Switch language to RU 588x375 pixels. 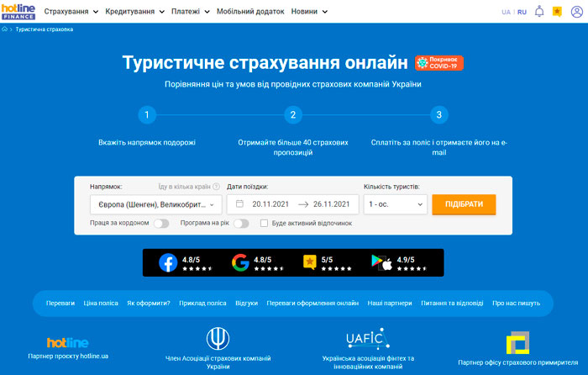[x=522, y=12]
